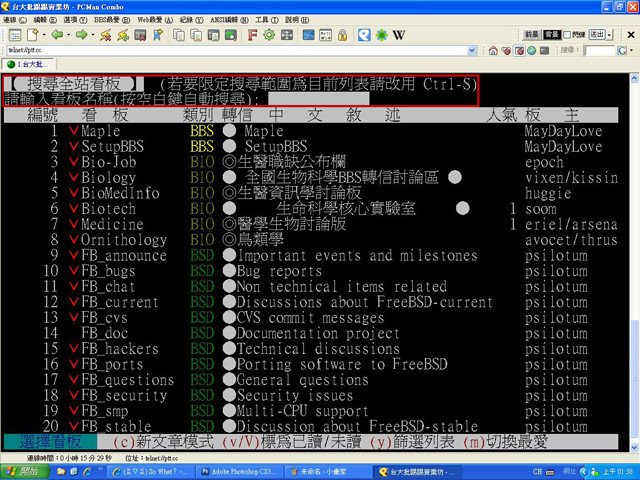Viewport: 640px width, 480px height.
Task: Open font settings with the red F icon
Action: click(x=252, y=35)
